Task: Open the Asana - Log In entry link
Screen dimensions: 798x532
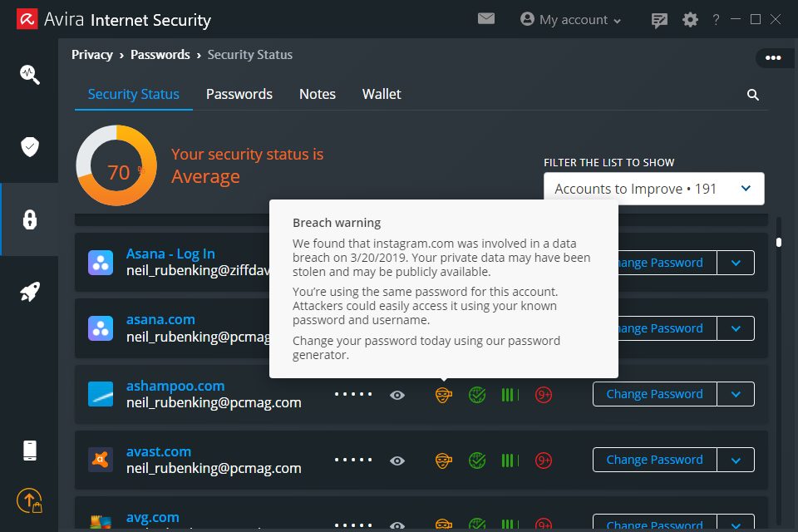Action: pyautogui.click(x=170, y=254)
